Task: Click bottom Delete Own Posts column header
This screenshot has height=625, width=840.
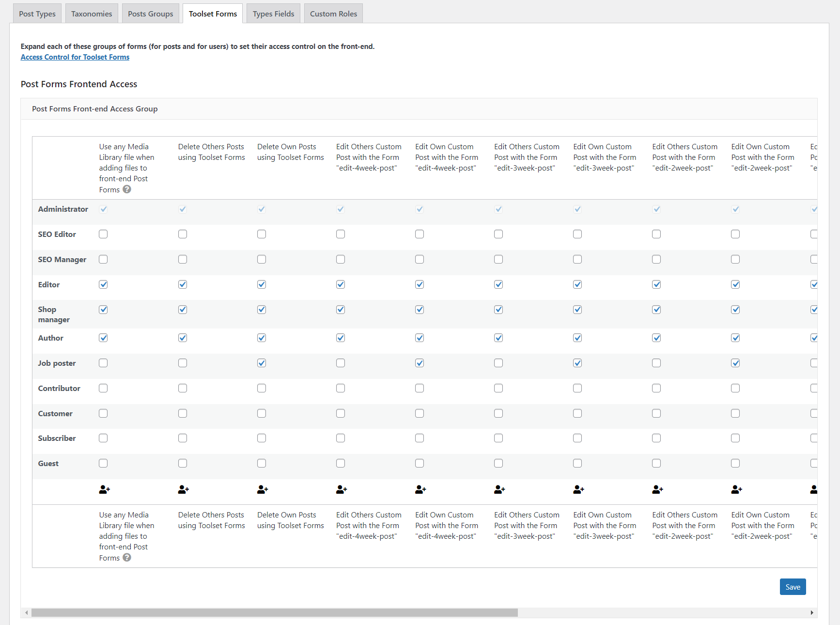Action: point(291,520)
